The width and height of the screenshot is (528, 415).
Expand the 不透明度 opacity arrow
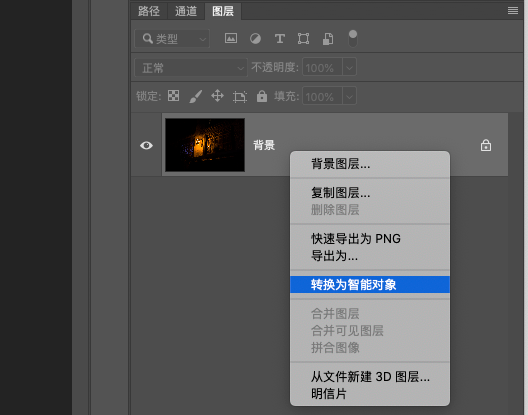pyautogui.click(x=350, y=68)
